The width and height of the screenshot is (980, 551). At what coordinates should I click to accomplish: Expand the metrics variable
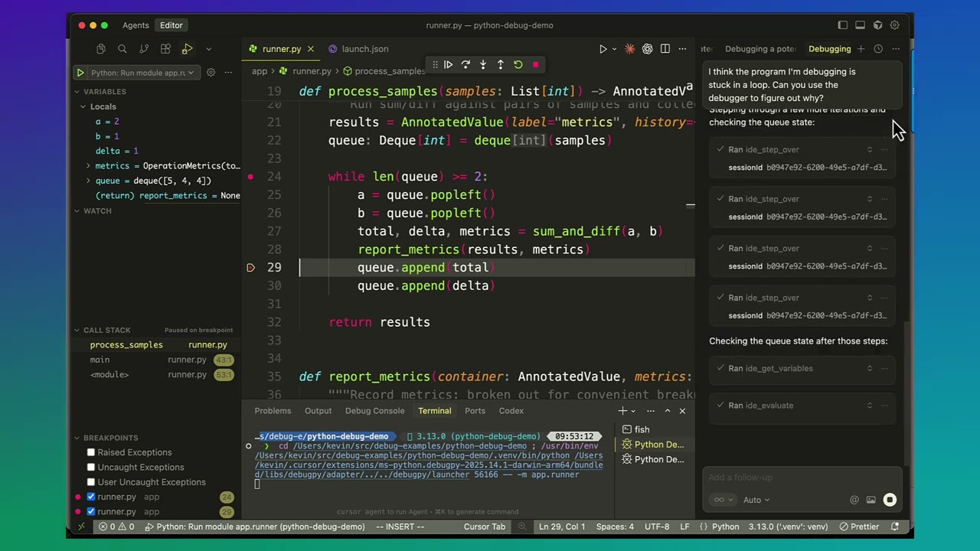pyautogui.click(x=88, y=166)
